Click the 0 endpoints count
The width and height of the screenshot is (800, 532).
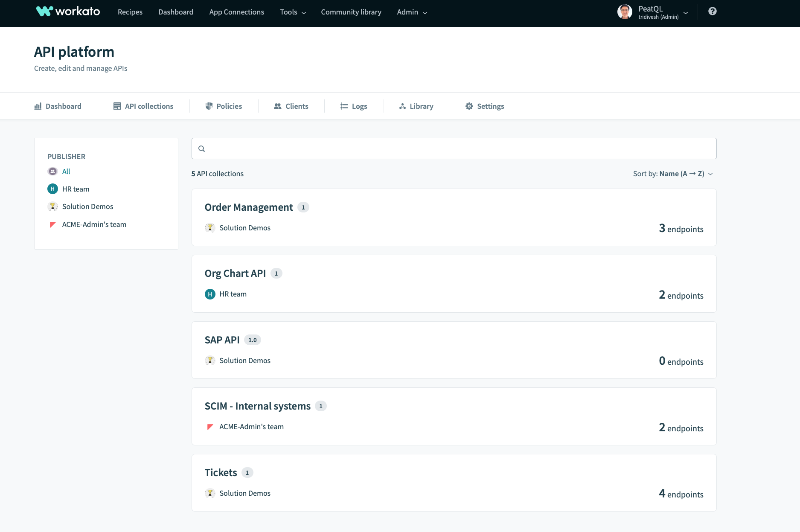click(681, 361)
